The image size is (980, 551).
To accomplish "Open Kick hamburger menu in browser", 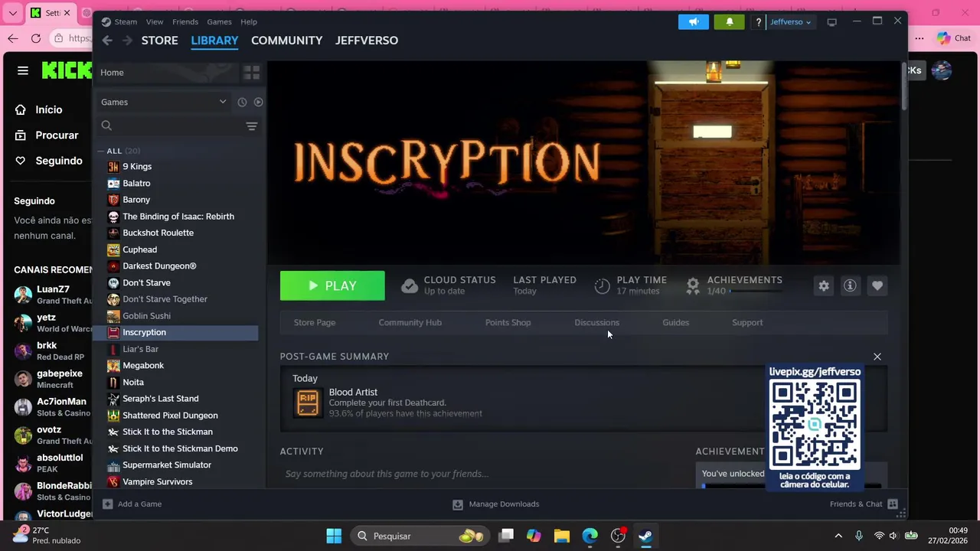I will [23, 70].
